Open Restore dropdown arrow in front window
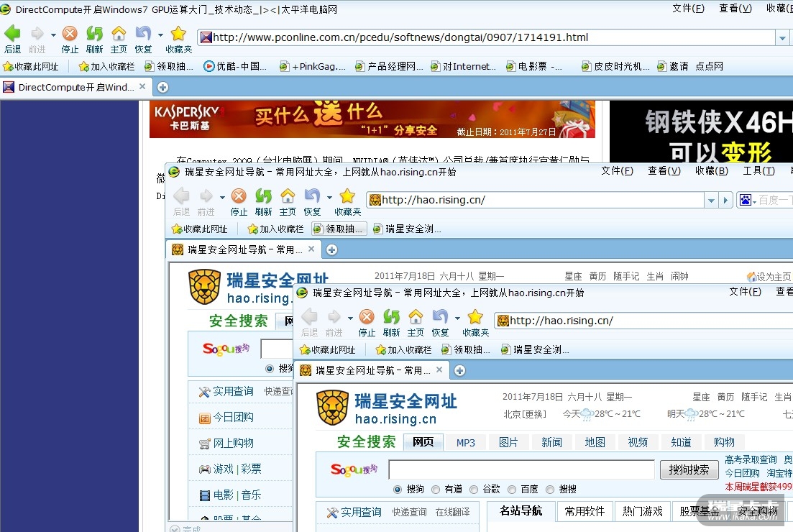This screenshot has width=793, height=532. [x=457, y=318]
